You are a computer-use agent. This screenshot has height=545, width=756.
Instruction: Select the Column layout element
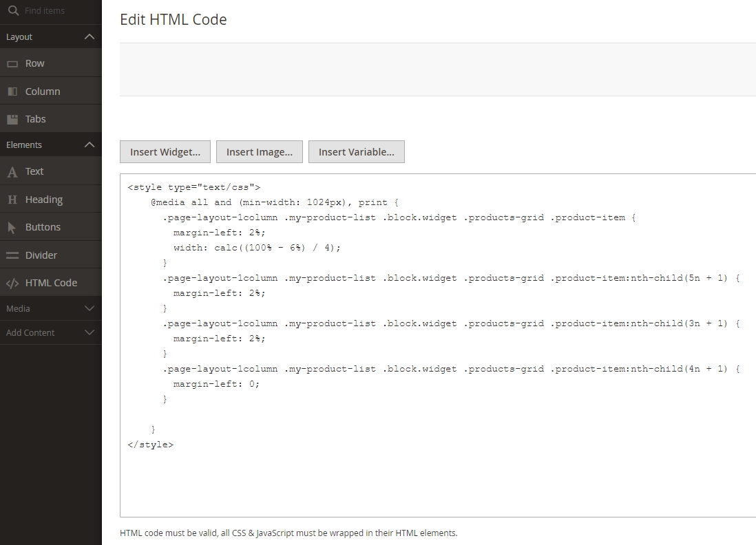(x=41, y=90)
